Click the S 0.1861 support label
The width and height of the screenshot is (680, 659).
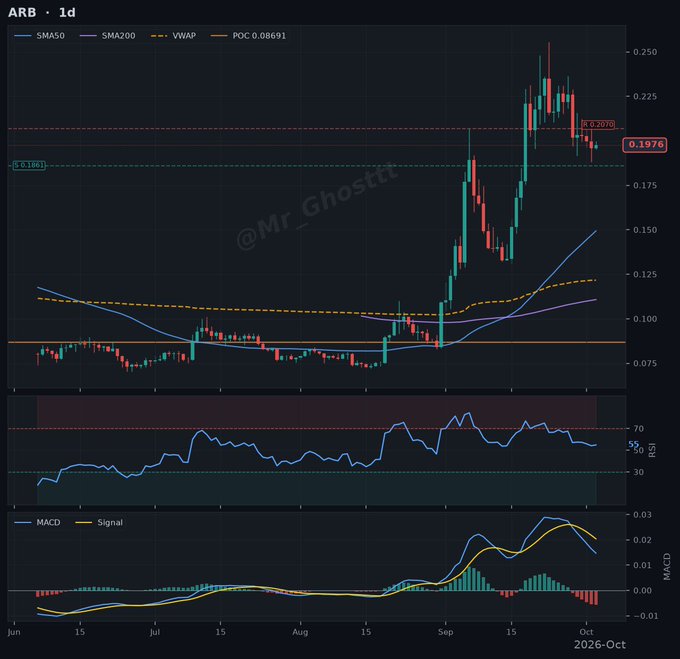(x=29, y=165)
